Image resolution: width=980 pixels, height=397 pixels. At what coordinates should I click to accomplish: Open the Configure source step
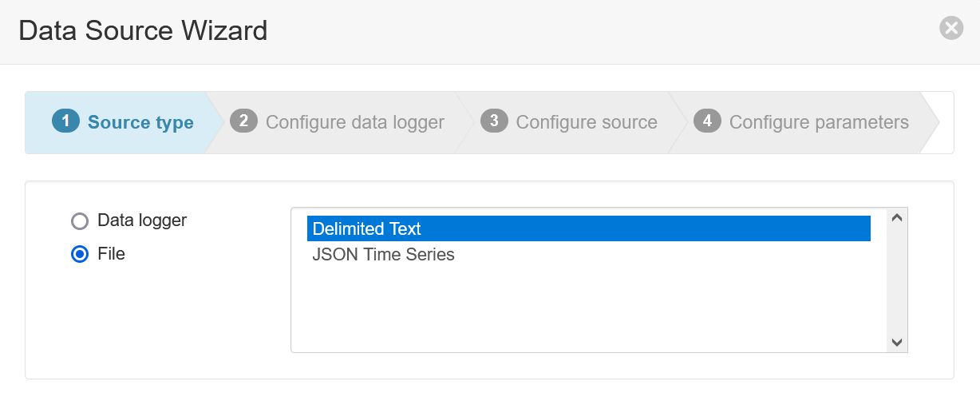(x=587, y=122)
